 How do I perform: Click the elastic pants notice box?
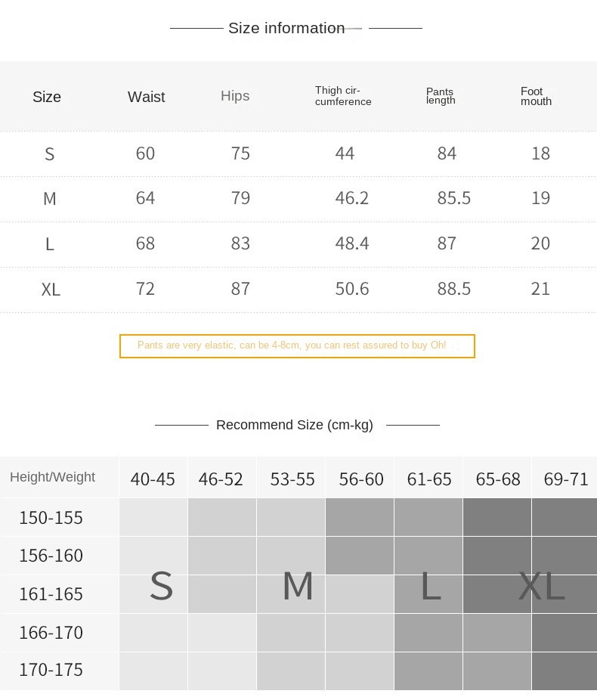click(297, 346)
